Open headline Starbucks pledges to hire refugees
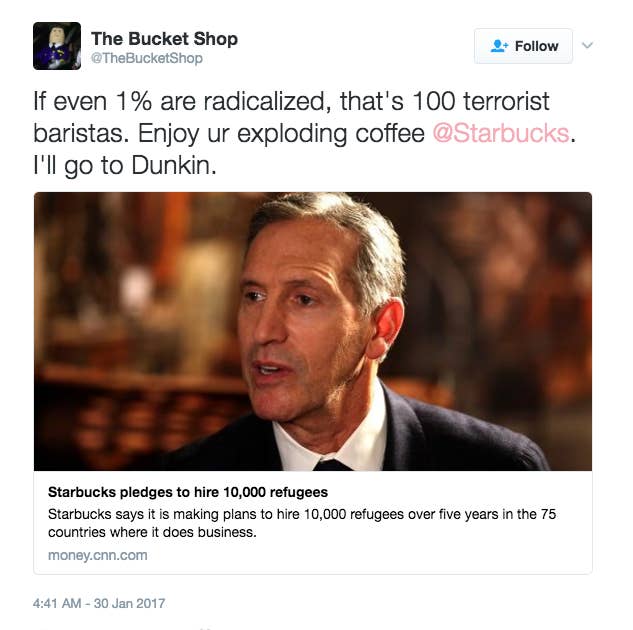The width and height of the screenshot is (633, 630). coord(188,492)
